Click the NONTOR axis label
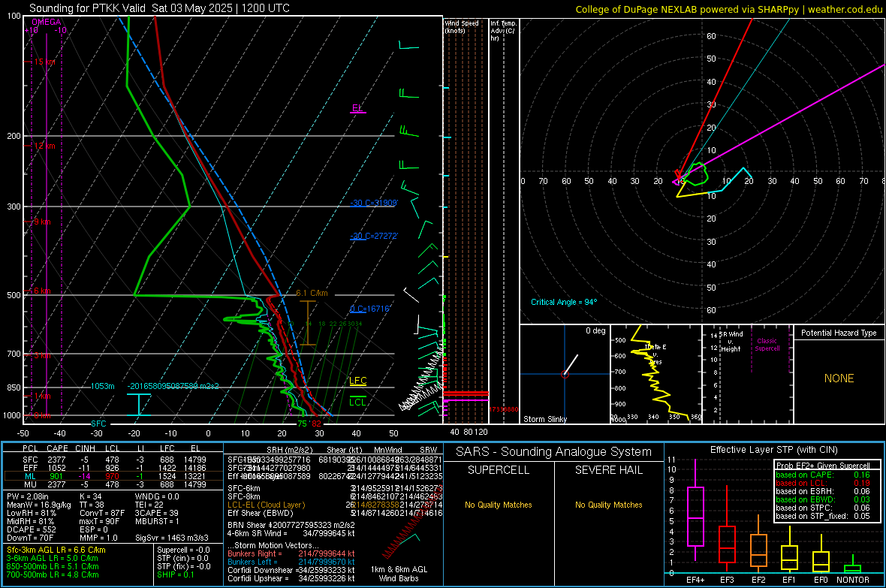Screen dimensions: 886x588 (853, 580)
